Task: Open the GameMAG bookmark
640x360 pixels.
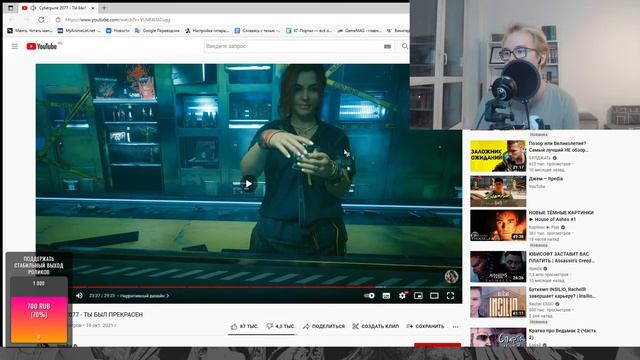Action: coord(359,31)
